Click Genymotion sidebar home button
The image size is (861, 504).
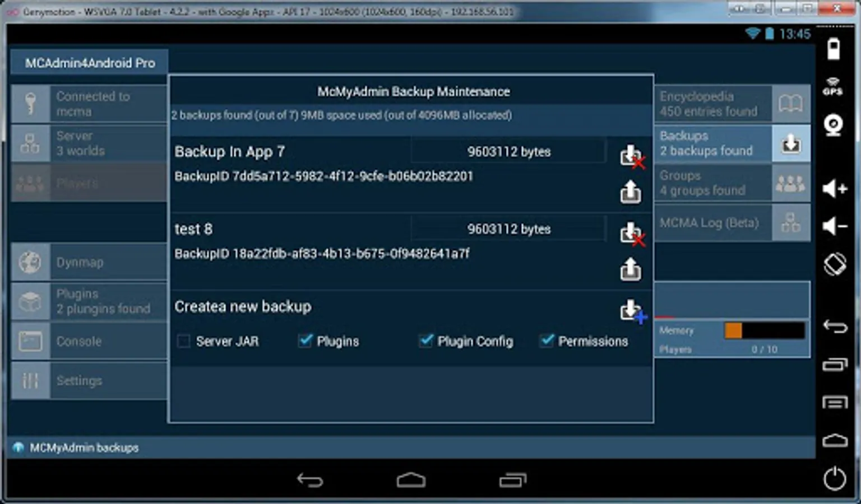click(x=835, y=441)
